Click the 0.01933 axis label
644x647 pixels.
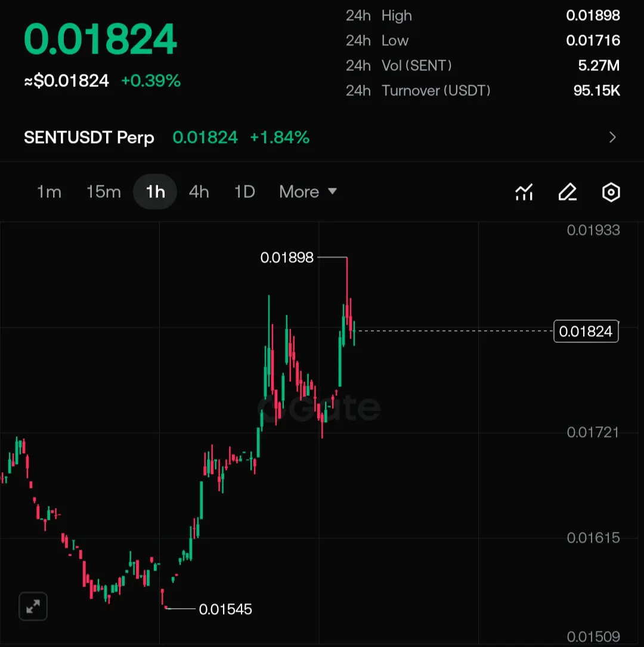pyautogui.click(x=593, y=230)
